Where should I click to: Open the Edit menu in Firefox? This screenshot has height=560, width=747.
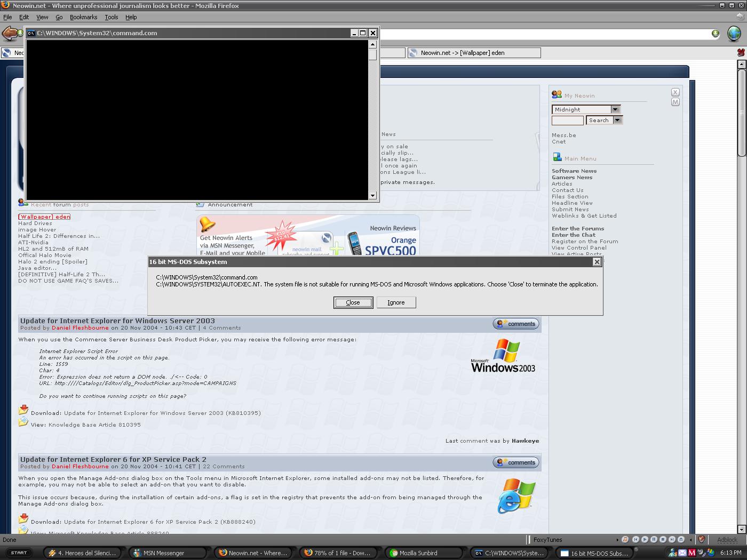coord(24,17)
